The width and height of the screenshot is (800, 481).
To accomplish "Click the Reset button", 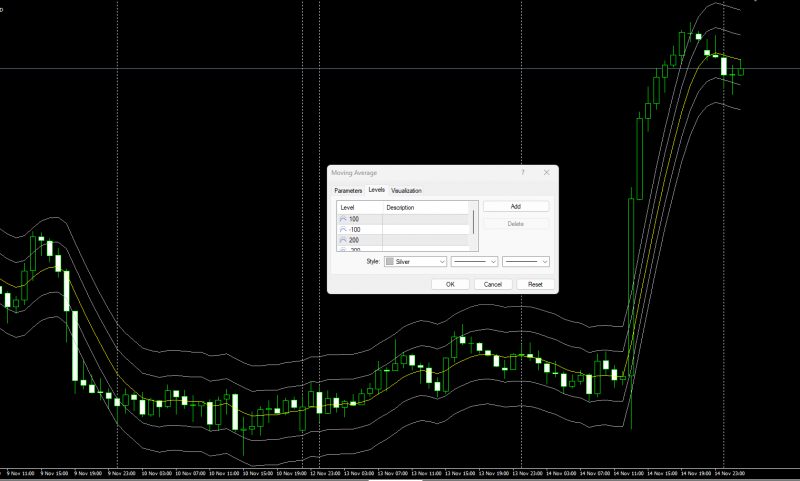I will tap(535, 285).
